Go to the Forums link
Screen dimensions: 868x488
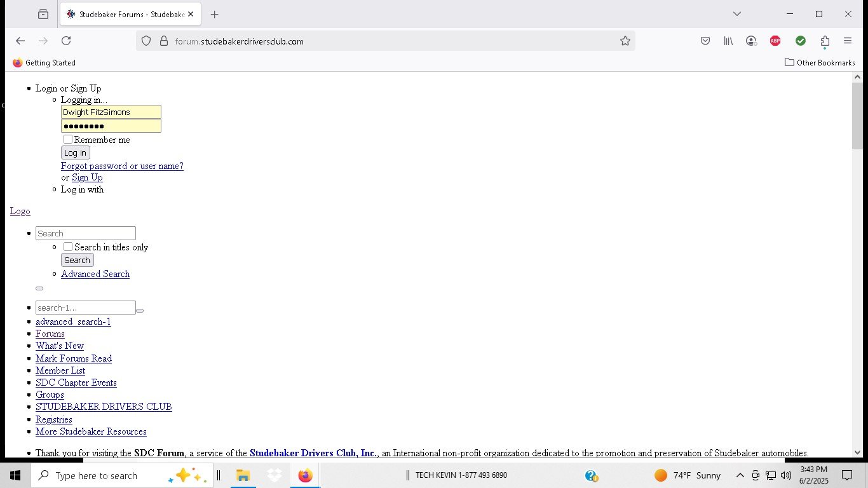coord(50,334)
